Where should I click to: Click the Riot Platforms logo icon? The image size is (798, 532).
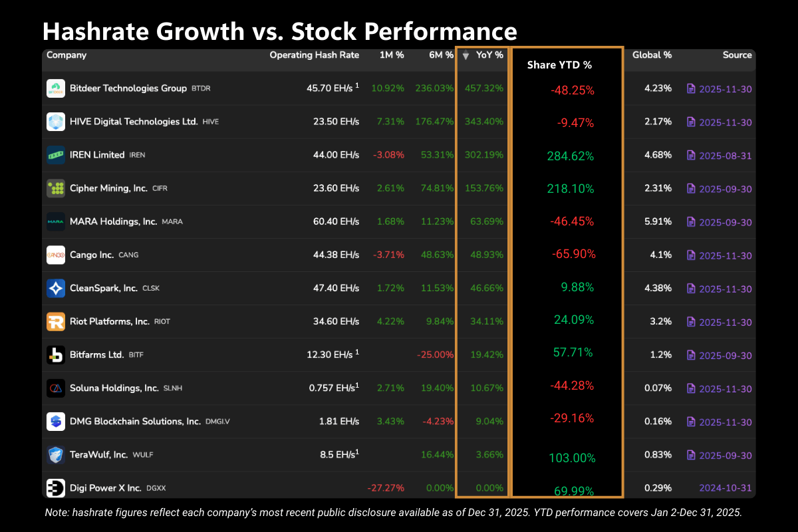pyautogui.click(x=56, y=322)
